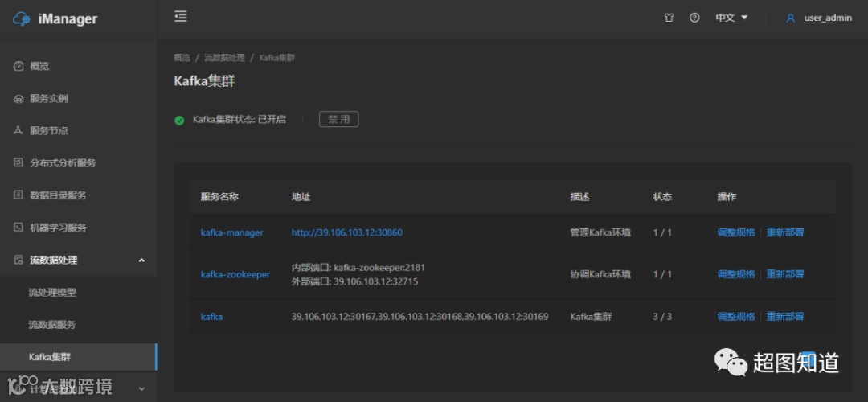Open the kafka-zookeeper service link

(x=235, y=274)
